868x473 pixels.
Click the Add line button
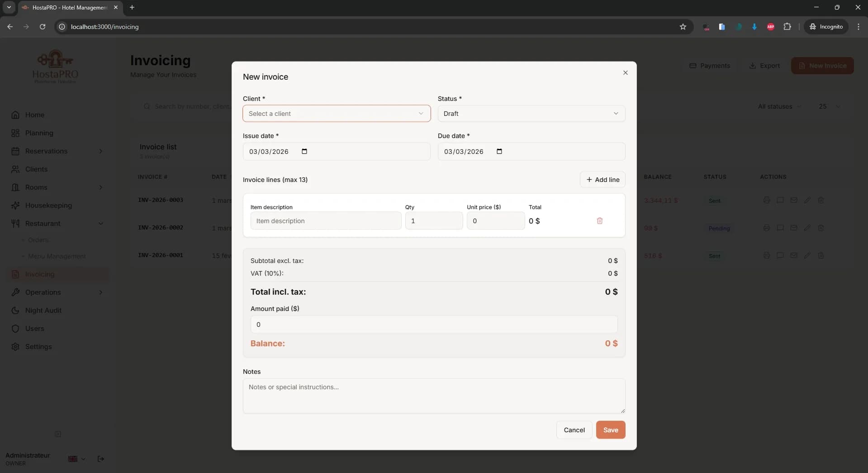[x=602, y=180]
